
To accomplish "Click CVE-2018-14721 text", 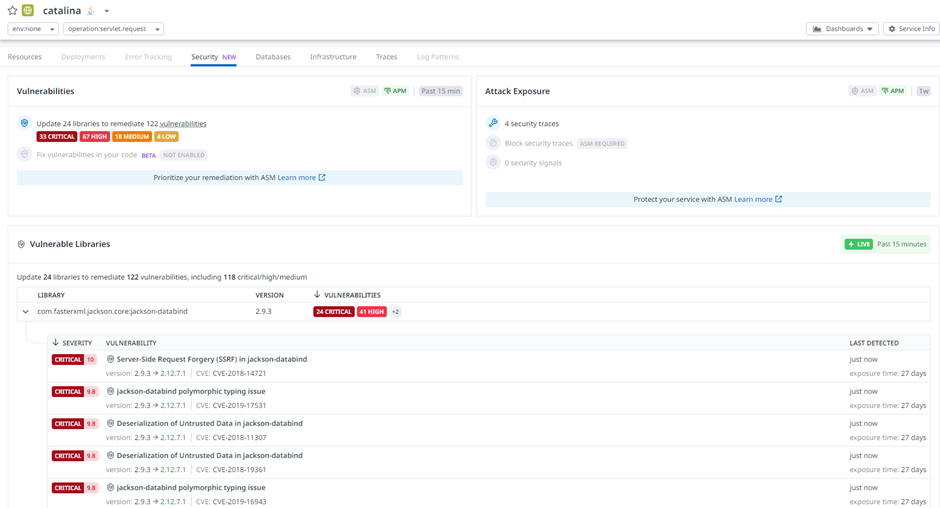I will [x=239, y=373].
